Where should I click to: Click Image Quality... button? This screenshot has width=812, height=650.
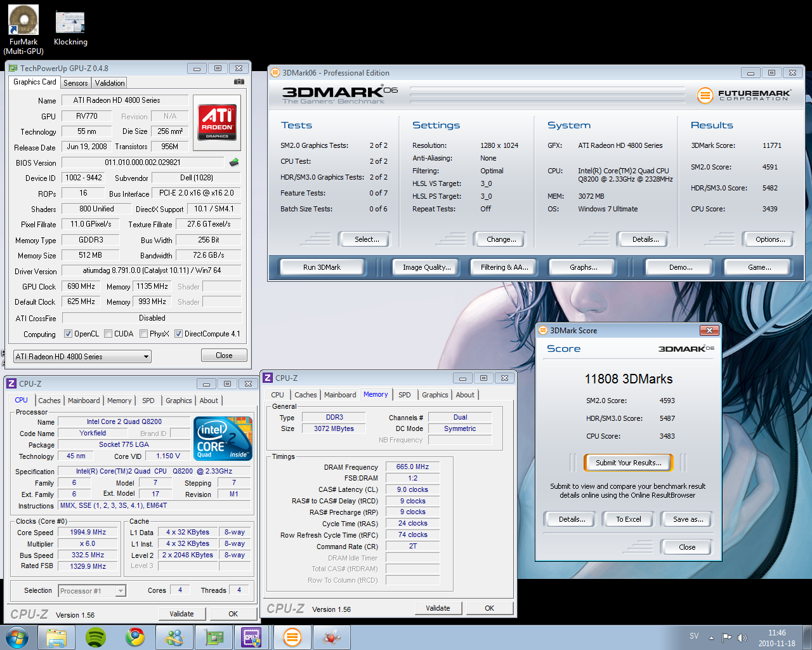[x=426, y=267]
